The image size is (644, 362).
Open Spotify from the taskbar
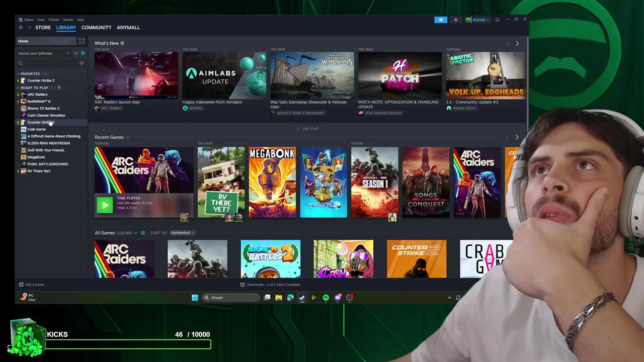(326, 298)
